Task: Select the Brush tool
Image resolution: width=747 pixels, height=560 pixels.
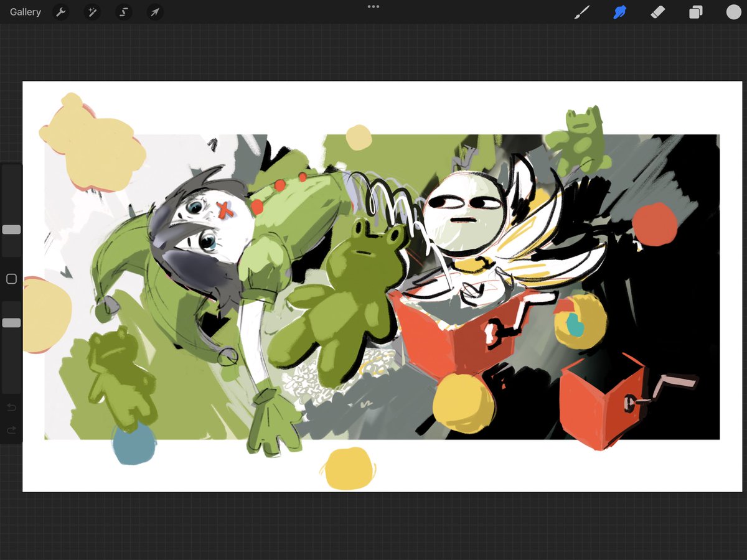Action: tap(581, 12)
